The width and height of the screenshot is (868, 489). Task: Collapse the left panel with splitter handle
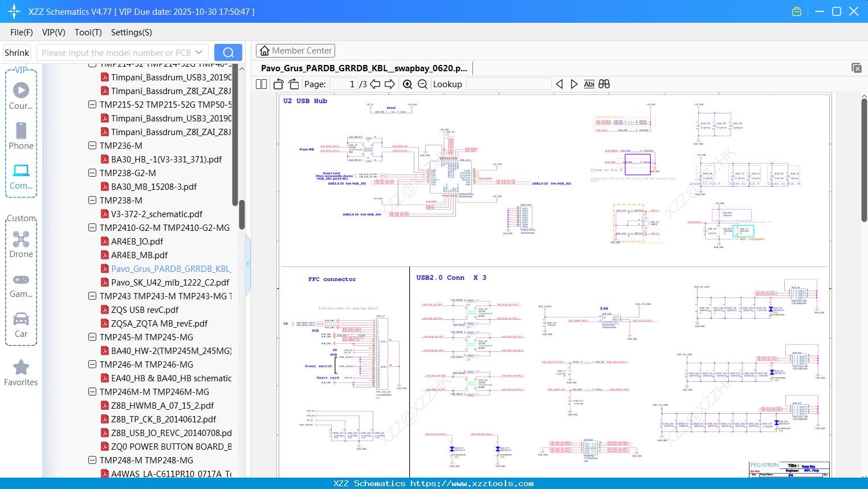248,263
